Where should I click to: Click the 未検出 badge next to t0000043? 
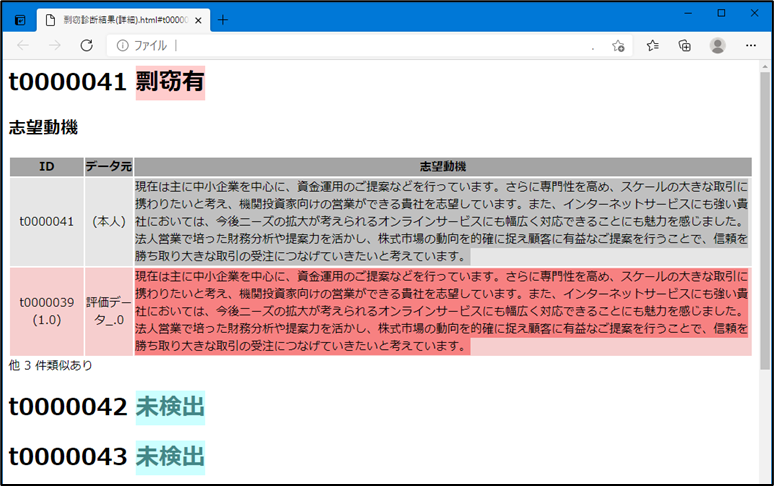coord(170,457)
